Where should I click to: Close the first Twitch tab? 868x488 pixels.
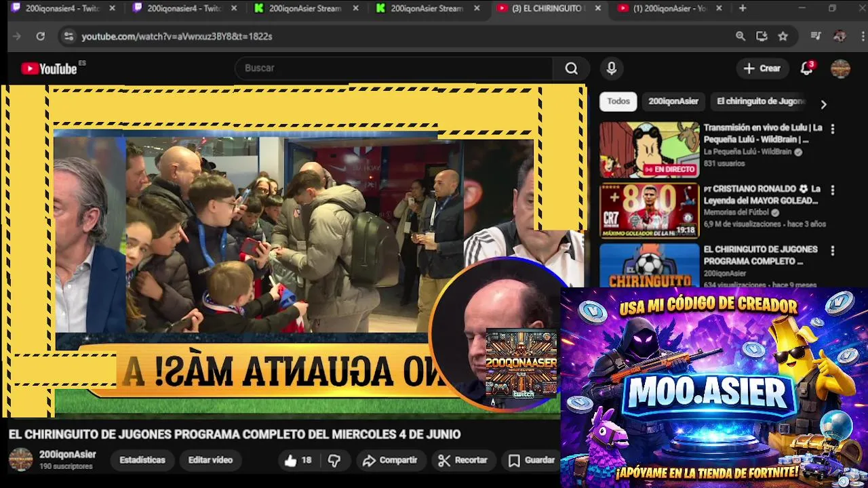click(112, 8)
